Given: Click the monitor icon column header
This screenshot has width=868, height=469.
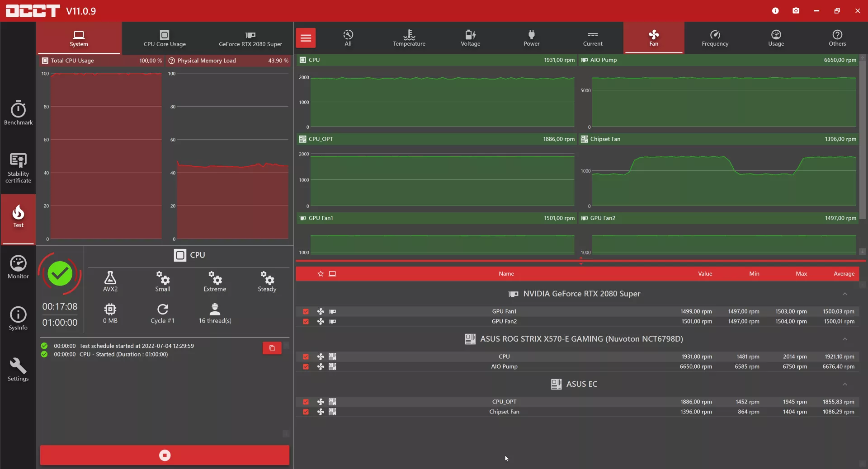Looking at the screenshot, I should coord(332,274).
